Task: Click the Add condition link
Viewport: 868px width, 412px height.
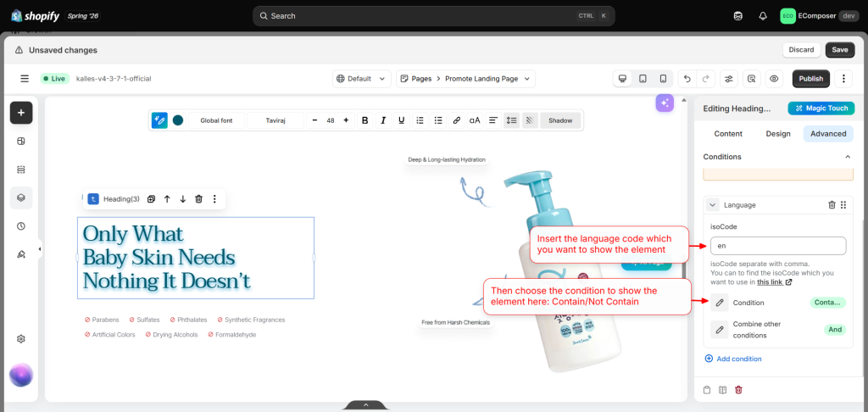Action: pos(733,359)
